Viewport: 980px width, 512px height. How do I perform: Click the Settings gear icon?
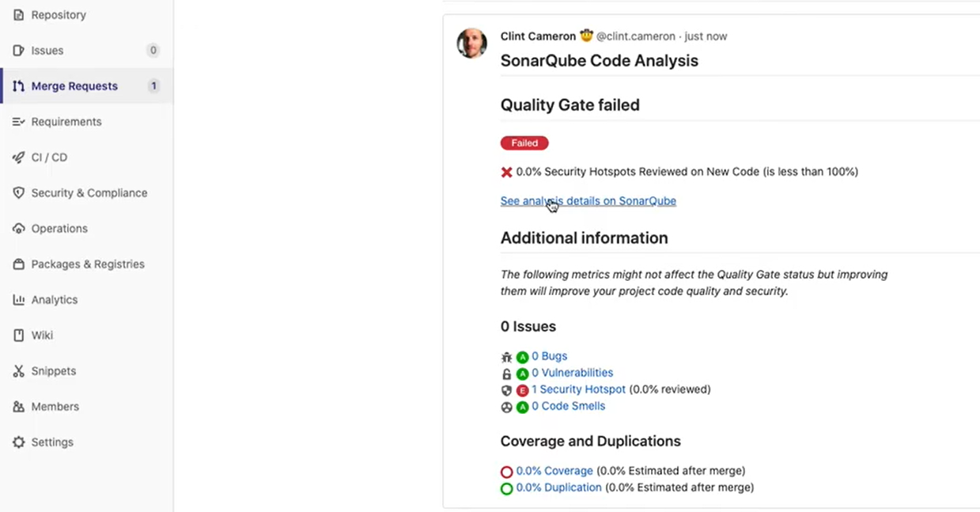coord(19,442)
